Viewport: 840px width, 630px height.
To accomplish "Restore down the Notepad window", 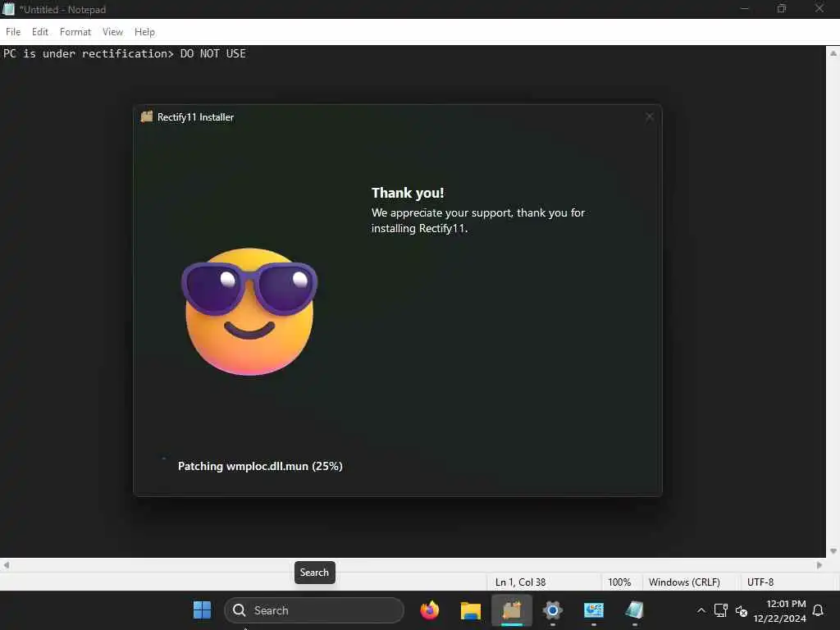I will point(782,8).
